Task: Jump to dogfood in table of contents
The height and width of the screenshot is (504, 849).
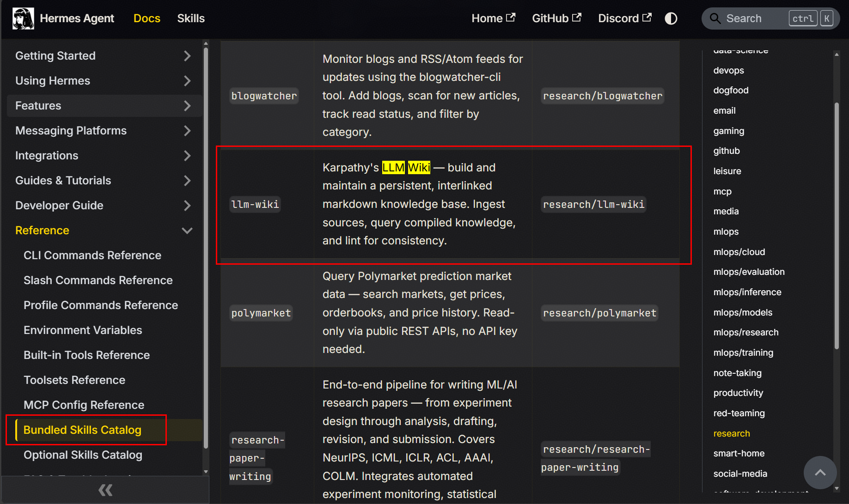Action: click(x=731, y=90)
